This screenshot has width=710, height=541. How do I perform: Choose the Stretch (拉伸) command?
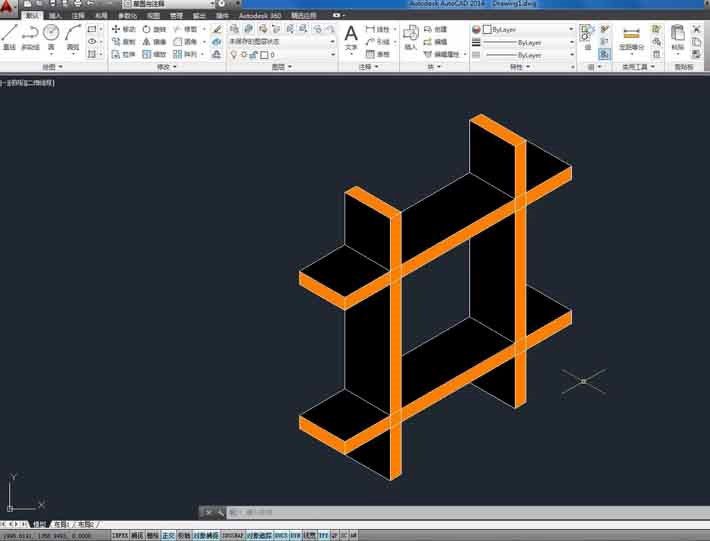[124, 54]
